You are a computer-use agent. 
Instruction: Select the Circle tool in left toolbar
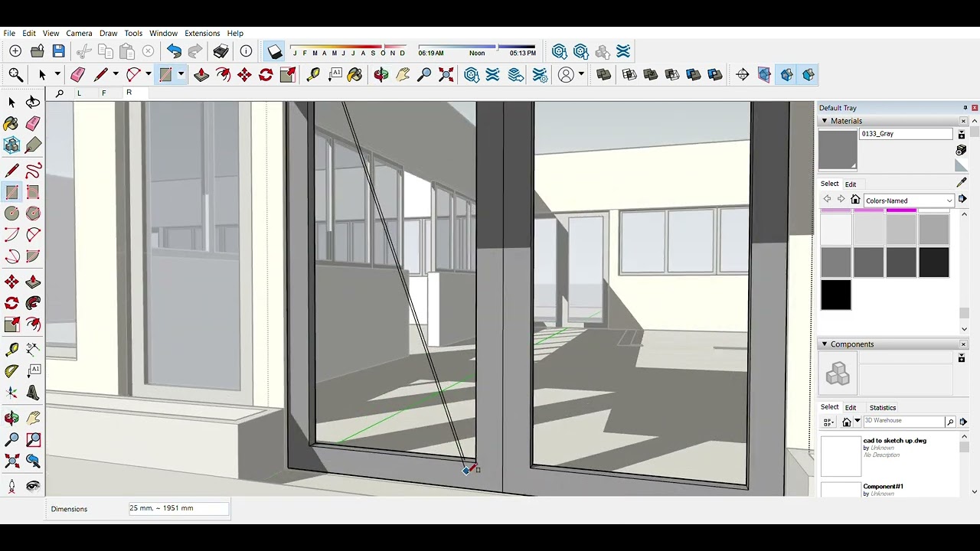(12, 214)
